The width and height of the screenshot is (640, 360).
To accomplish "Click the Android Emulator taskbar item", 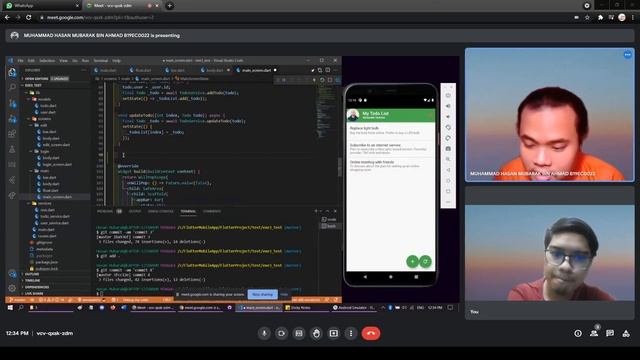I will pyautogui.click(x=354, y=308).
